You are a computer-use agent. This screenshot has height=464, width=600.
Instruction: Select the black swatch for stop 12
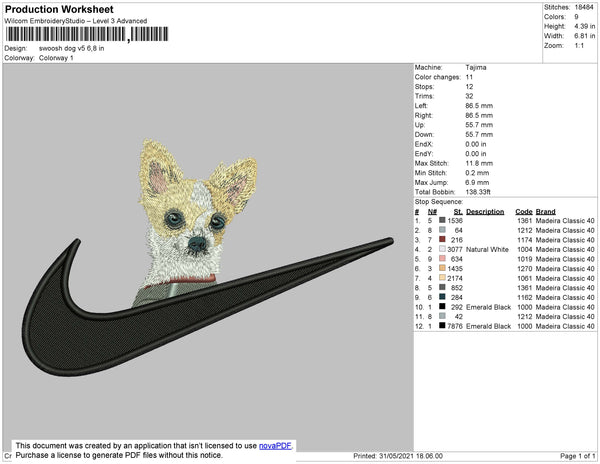coord(442,326)
